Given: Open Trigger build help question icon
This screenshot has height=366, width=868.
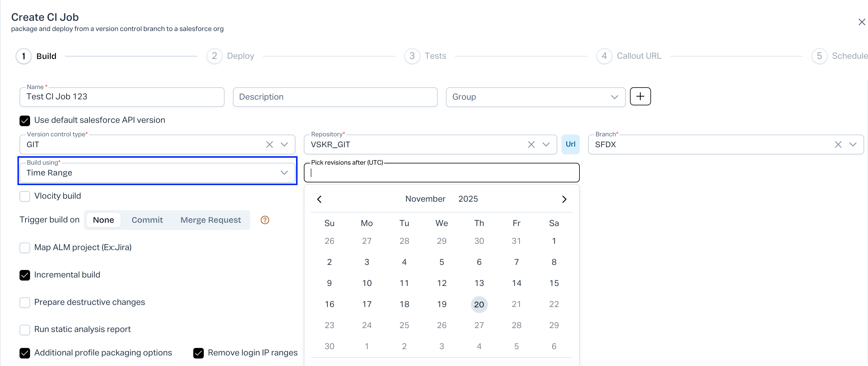Looking at the screenshot, I should tap(265, 220).
